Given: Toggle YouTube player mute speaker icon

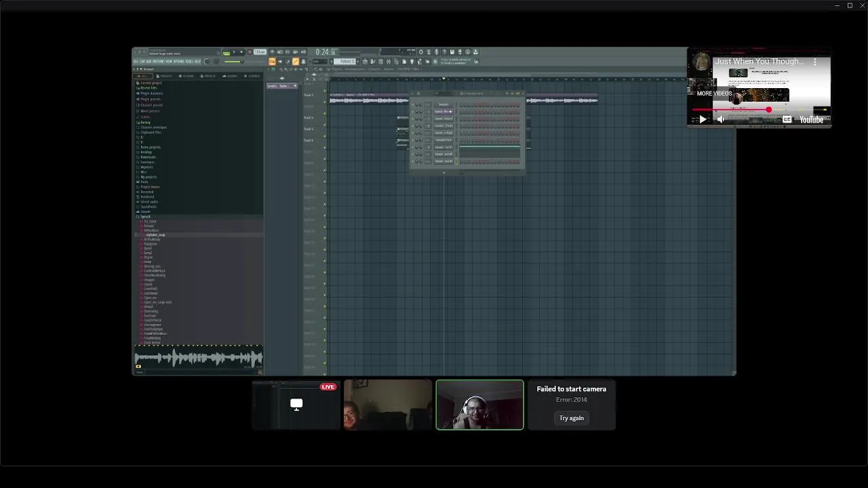Looking at the screenshot, I should [x=721, y=119].
